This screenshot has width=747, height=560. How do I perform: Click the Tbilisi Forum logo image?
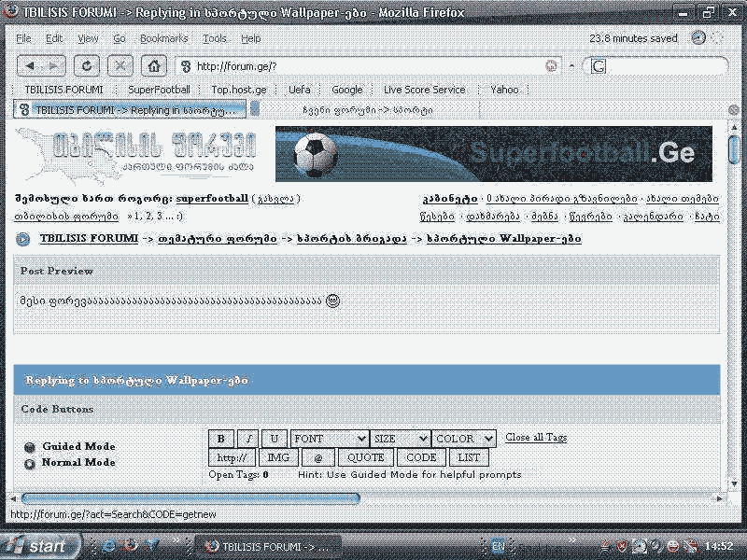click(x=135, y=154)
